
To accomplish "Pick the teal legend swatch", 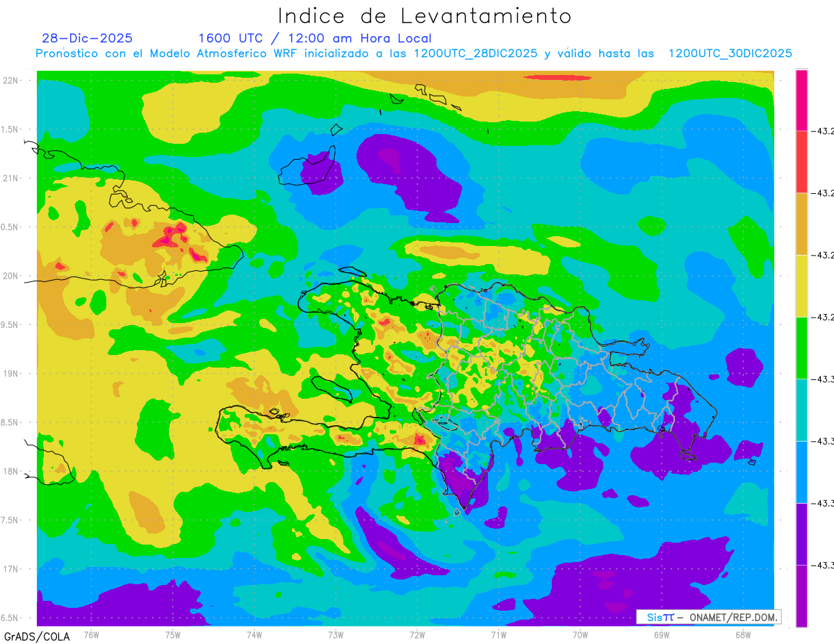I will 801,410.
